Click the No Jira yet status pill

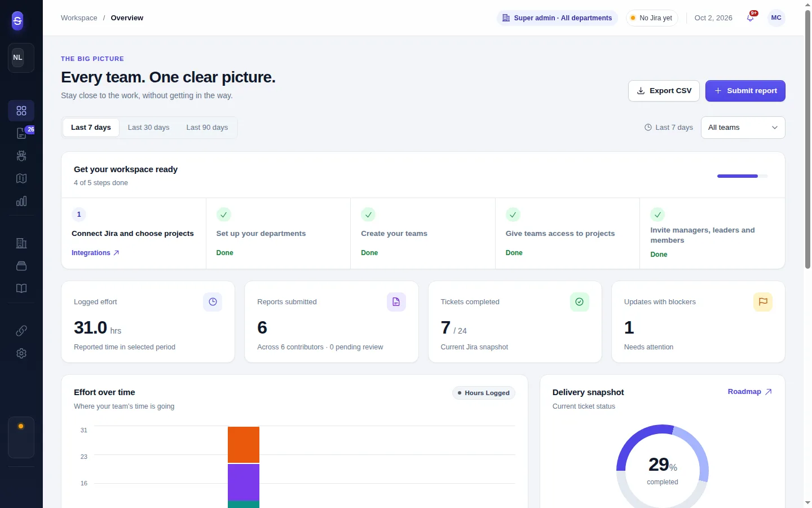point(652,18)
